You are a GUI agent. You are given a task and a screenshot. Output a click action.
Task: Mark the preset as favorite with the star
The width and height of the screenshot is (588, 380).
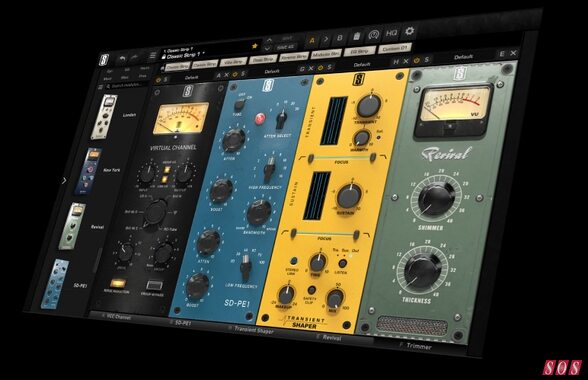255,46
